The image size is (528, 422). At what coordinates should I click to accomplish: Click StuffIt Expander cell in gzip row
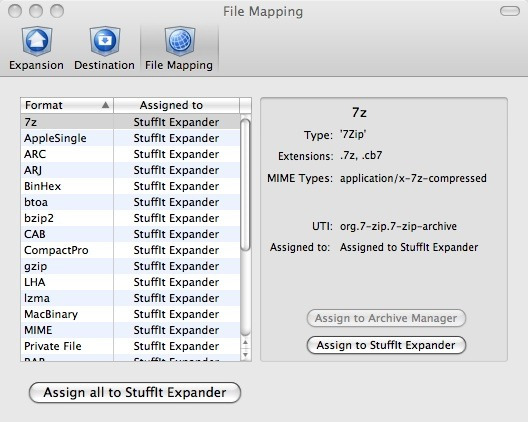coord(176,266)
